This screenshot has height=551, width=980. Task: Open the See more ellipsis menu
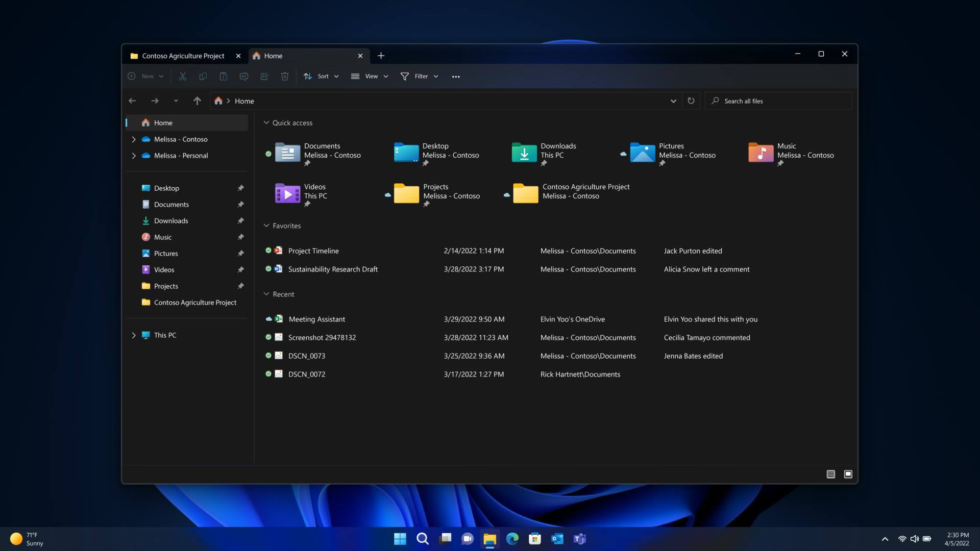pyautogui.click(x=456, y=77)
